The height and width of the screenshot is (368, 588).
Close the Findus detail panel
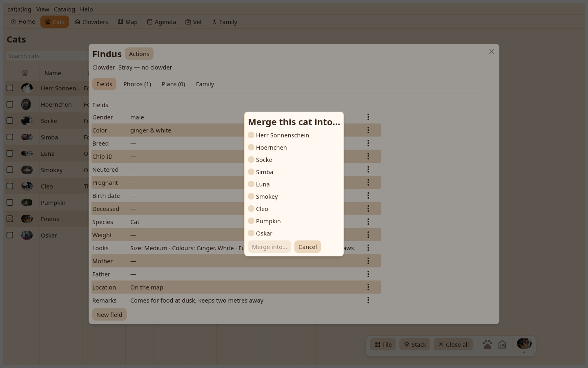pyautogui.click(x=492, y=52)
